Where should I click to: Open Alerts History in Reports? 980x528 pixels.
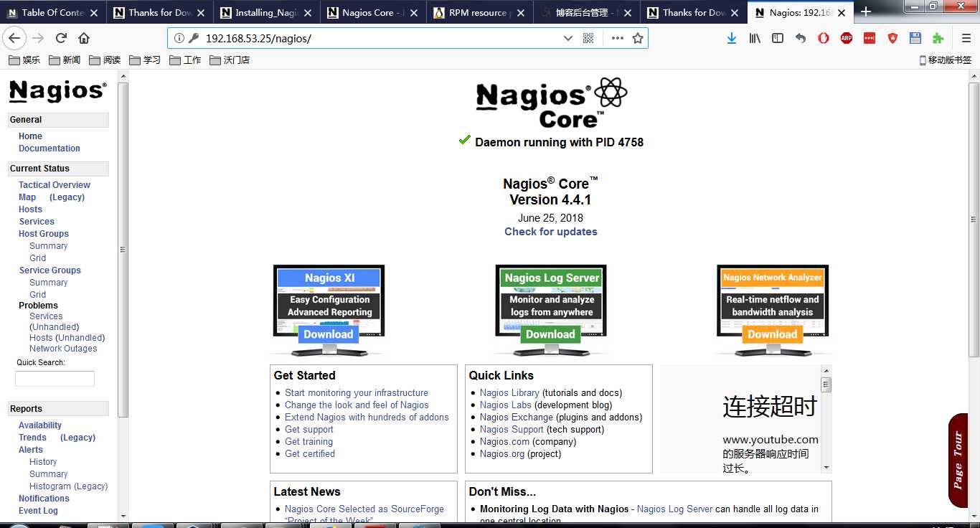(x=43, y=462)
